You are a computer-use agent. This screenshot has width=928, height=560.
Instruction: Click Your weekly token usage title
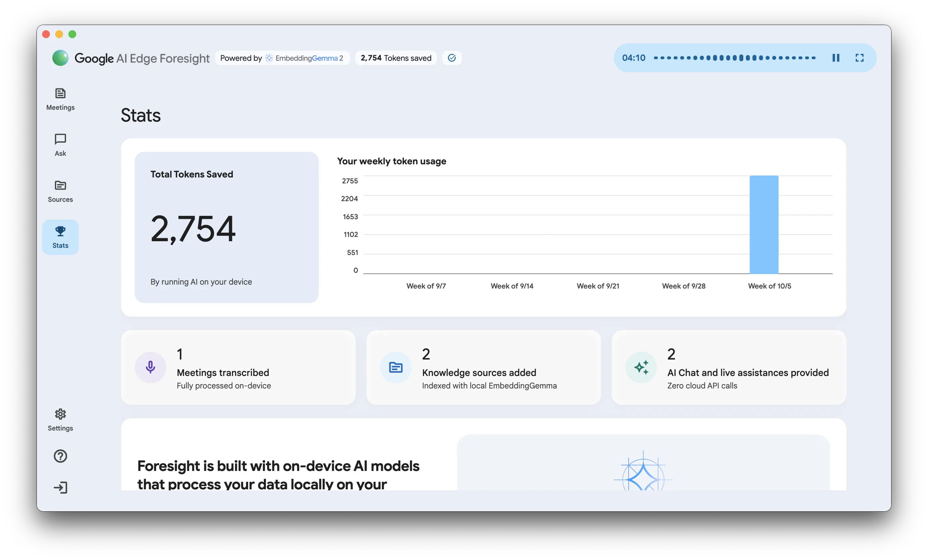[391, 161]
